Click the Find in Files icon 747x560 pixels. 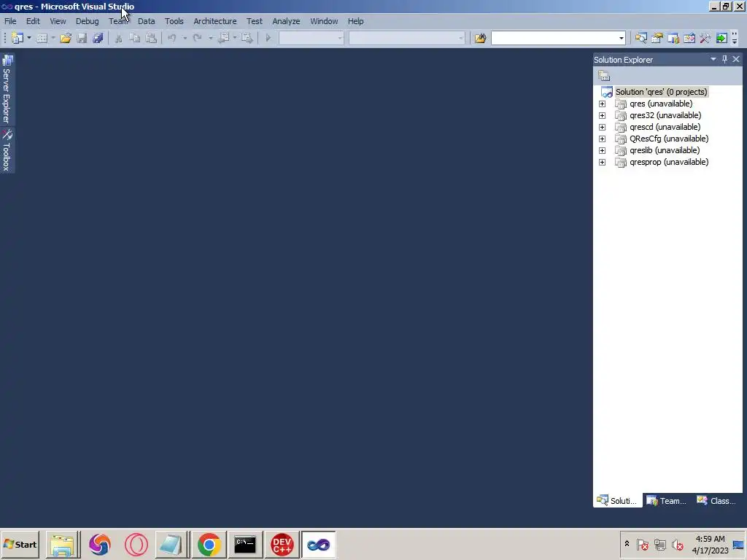(480, 38)
